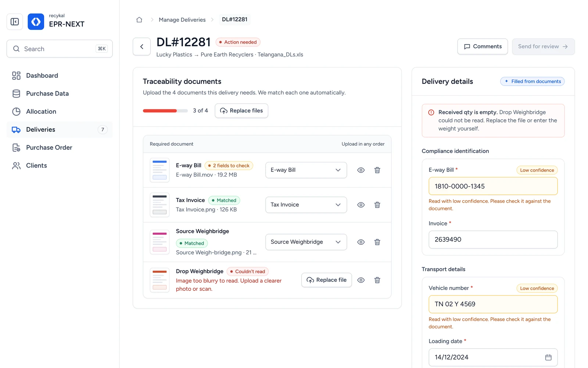Click the back arrow button
The image size is (588, 368).
(142, 47)
